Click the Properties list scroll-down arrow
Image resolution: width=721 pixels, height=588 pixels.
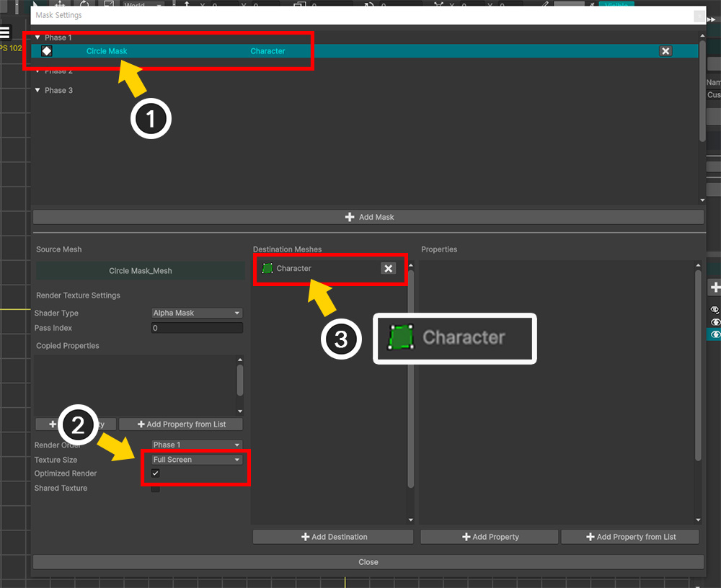[x=698, y=520]
